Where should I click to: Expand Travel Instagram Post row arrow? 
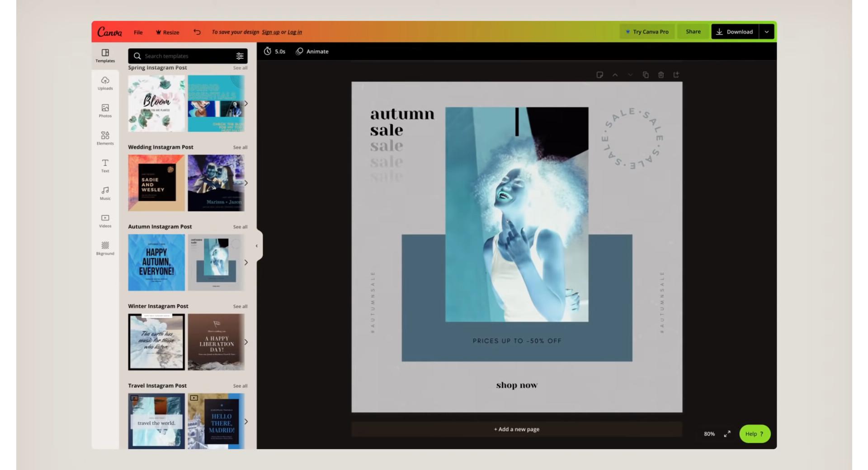(x=246, y=422)
